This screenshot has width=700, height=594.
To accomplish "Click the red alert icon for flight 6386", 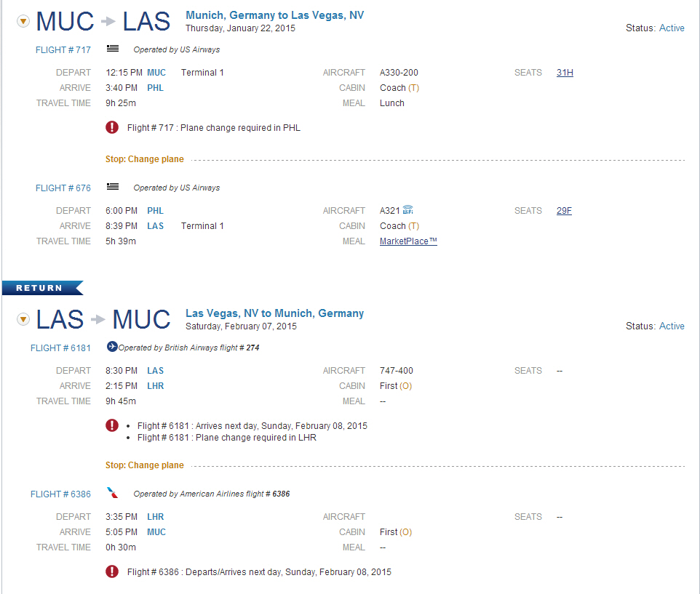I will (112, 571).
